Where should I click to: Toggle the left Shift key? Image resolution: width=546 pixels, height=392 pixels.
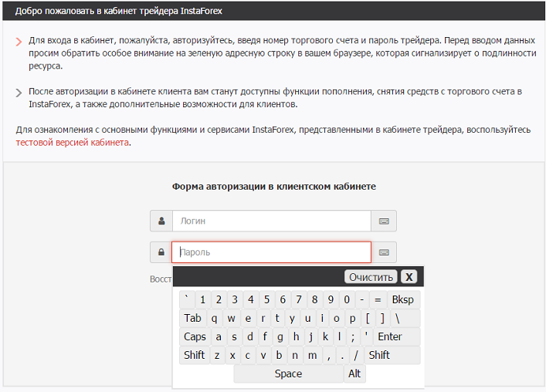pyautogui.click(x=194, y=355)
